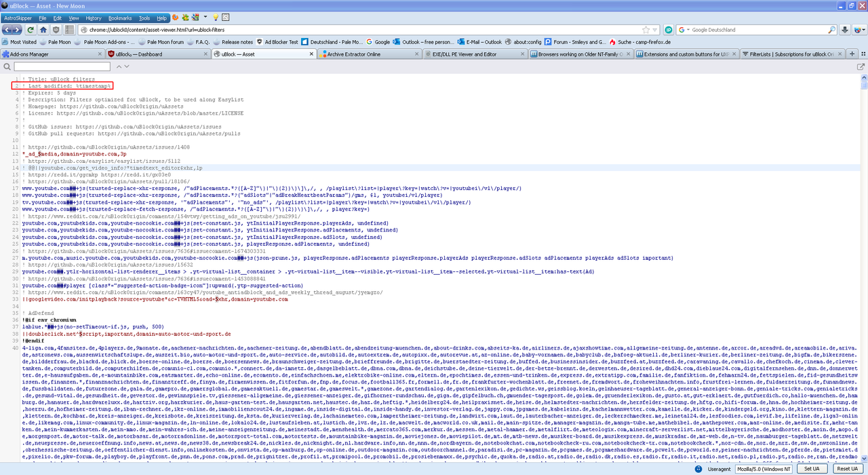The width and height of the screenshot is (868, 475).
Task: Switch to Extensions and custom buttons tab
Action: (x=687, y=54)
